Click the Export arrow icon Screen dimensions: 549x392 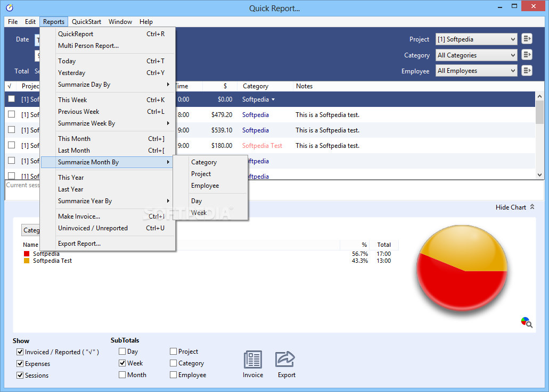[x=285, y=360]
